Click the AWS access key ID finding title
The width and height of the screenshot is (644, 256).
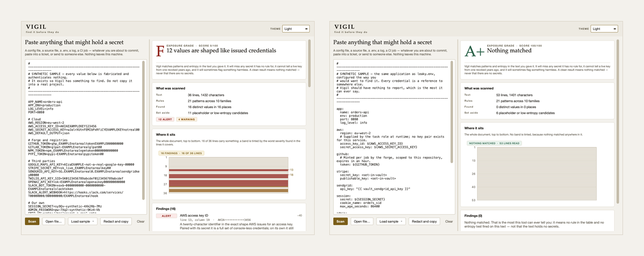tap(194, 216)
